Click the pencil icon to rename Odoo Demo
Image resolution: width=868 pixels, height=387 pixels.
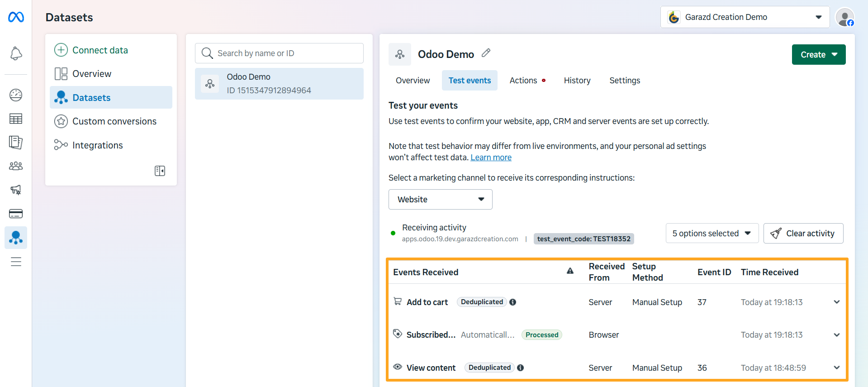click(486, 53)
